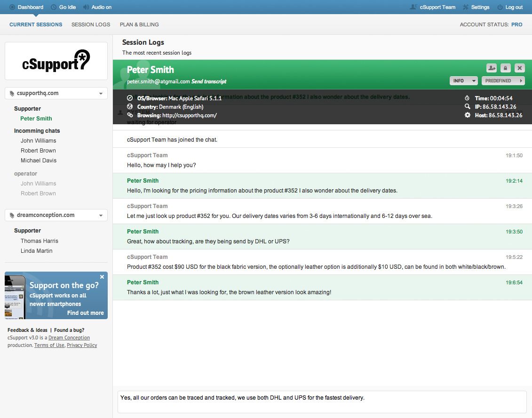This screenshot has height=418, width=532.
Task: Toggle Go Idle status
Action: point(54,7)
